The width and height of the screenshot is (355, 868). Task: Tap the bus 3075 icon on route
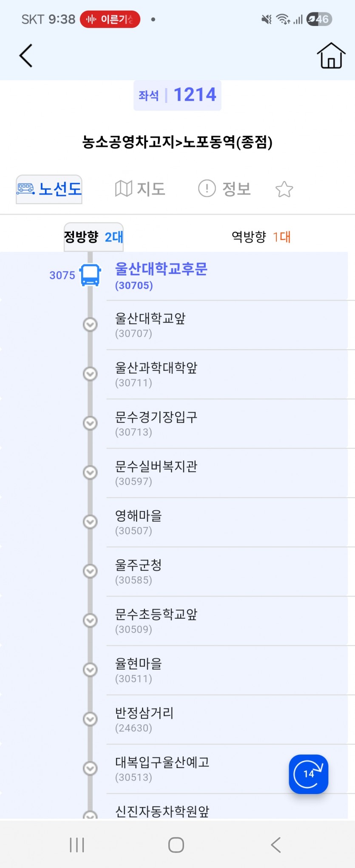tap(90, 275)
